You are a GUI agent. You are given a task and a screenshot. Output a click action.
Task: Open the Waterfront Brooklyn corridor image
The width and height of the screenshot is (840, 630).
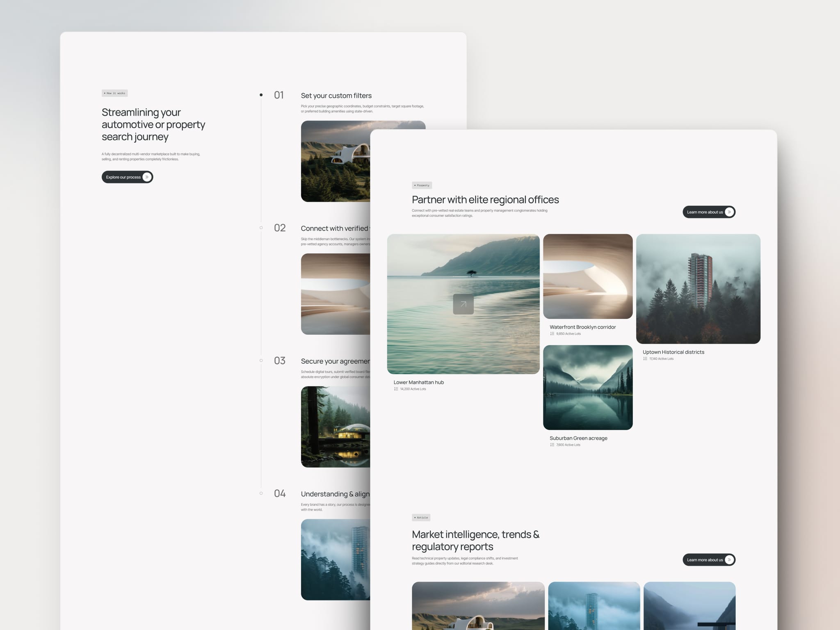click(x=588, y=276)
